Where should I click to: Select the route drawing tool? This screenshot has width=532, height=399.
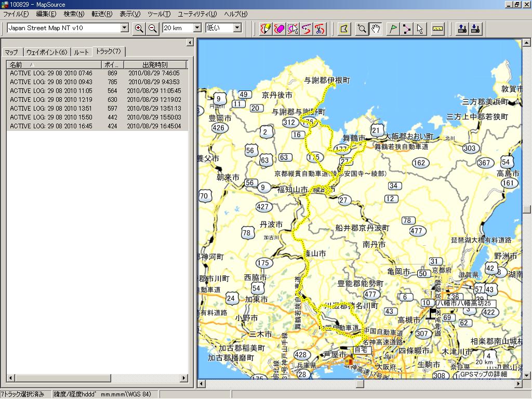click(x=407, y=29)
